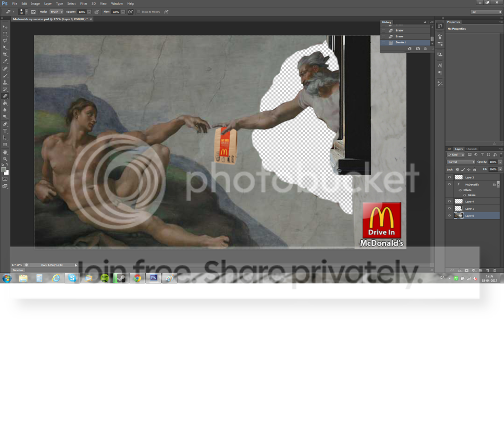Select the Move tool
Screen dimensions: 504x447
(x=5, y=27)
